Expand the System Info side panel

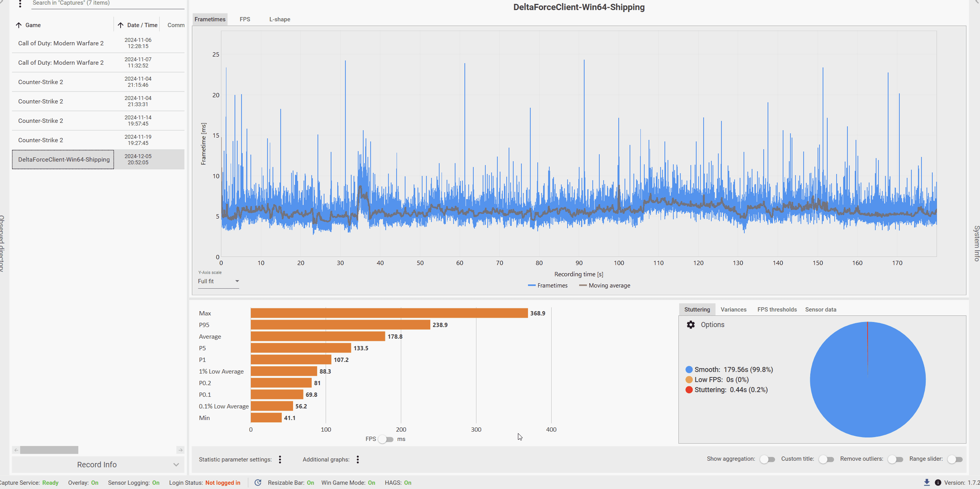977,243
